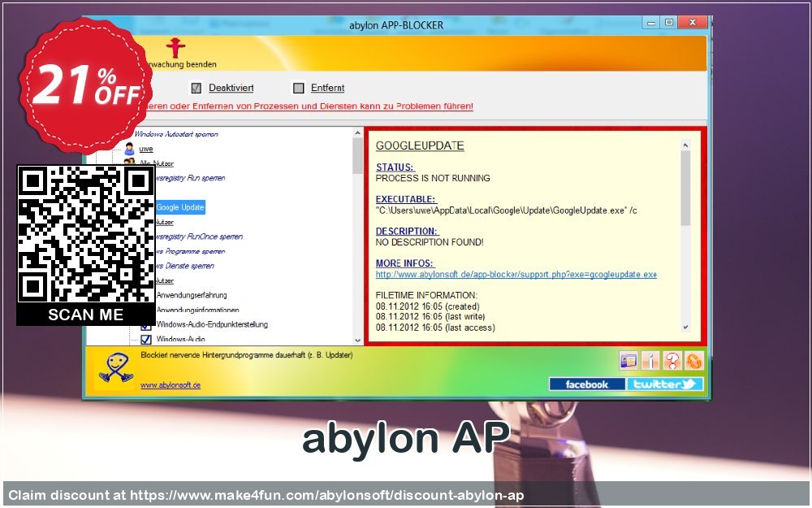Click the twitter button
The image size is (812, 508).
click(665, 384)
